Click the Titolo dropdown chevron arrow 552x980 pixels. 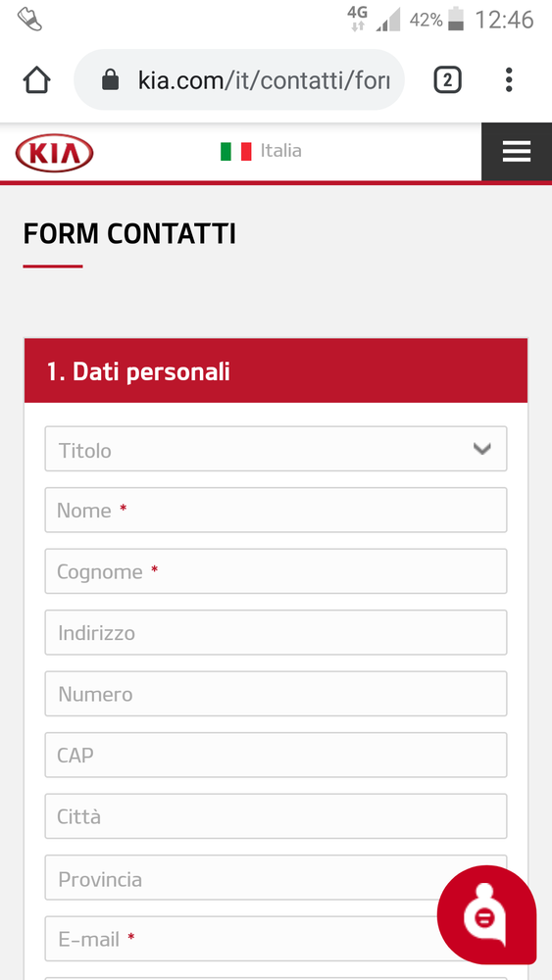[x=481, y=449]
